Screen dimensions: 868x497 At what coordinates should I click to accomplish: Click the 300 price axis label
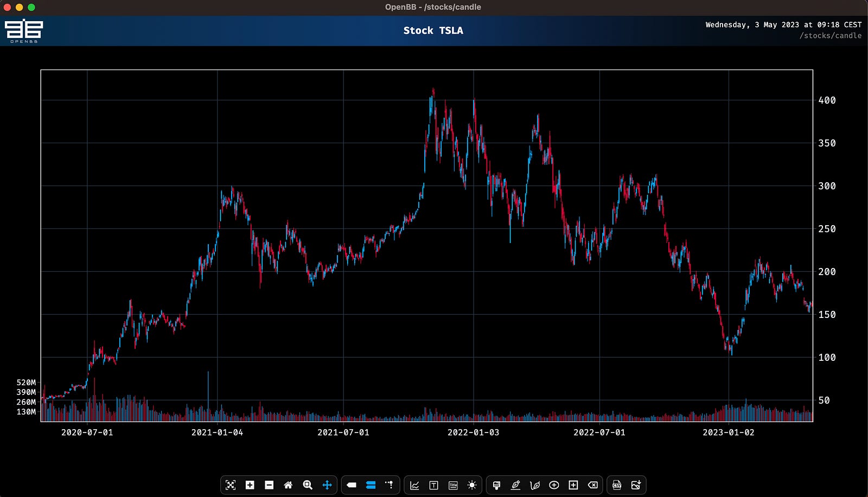click(x=827, y=186)
